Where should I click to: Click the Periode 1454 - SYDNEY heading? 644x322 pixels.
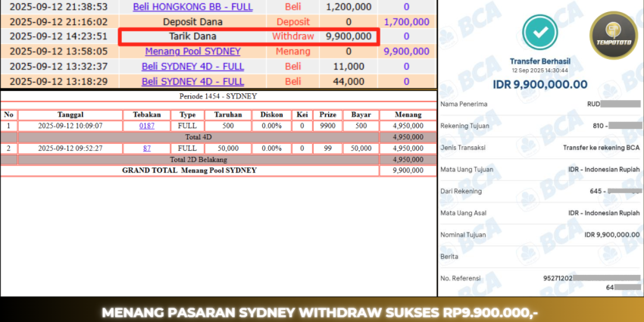pos(218,96)
